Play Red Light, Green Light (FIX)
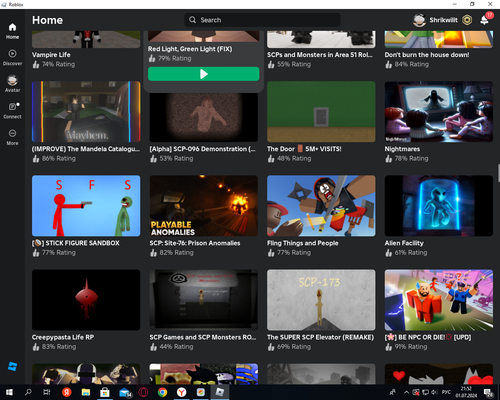The image size is (500, 400). [x=204, y=74]
